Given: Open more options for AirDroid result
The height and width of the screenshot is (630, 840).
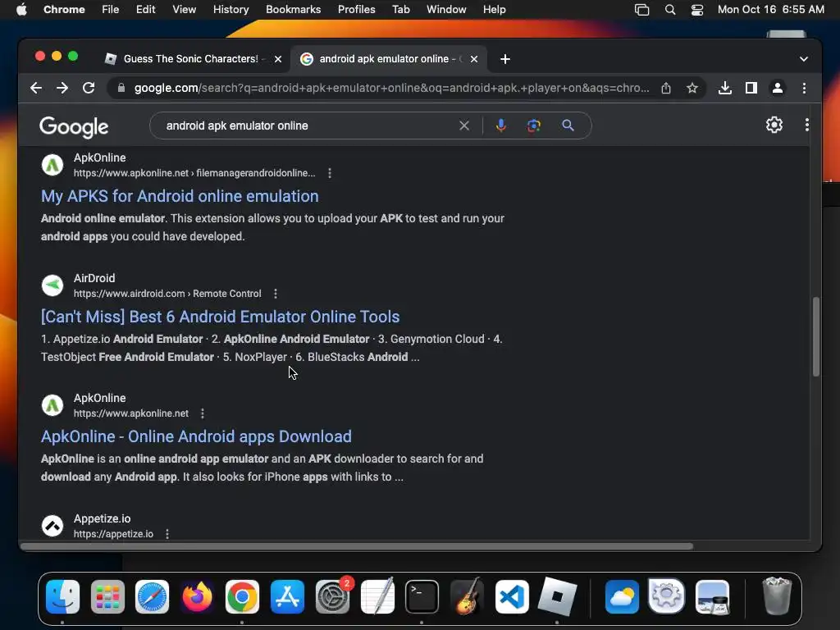Looking at the screenshot, I should tap(276, 294).
